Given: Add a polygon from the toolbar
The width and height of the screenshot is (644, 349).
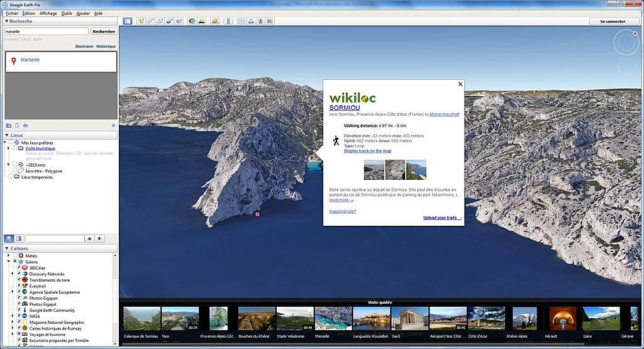Looking at the screenshot, I should tap(150, 21).
